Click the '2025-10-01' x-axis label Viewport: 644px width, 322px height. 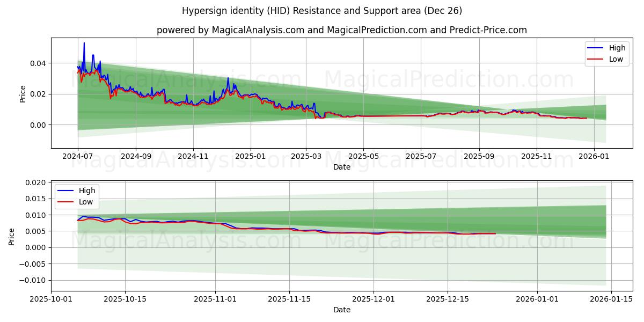(52, 299)
